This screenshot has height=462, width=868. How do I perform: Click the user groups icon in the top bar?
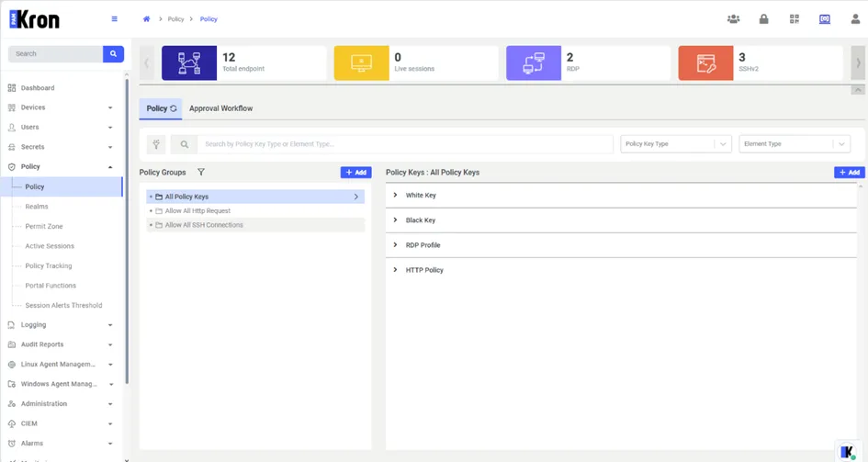click(x=733, y=18)
